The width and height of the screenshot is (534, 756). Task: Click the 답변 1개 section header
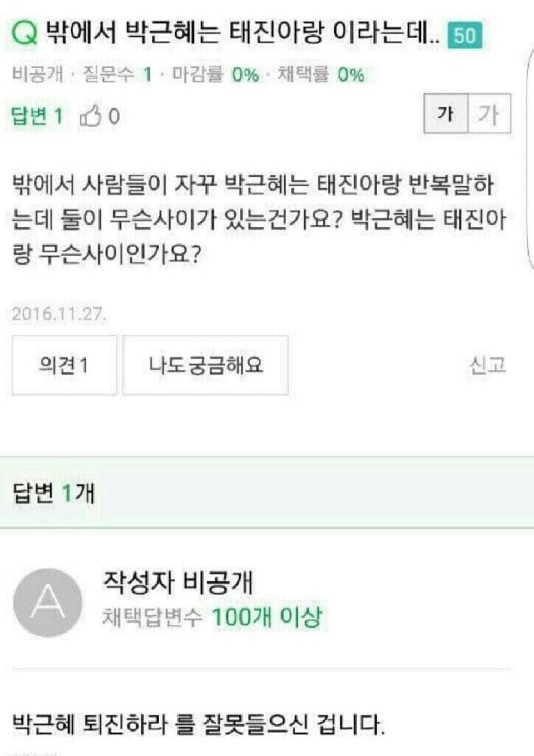pos(54,493)
